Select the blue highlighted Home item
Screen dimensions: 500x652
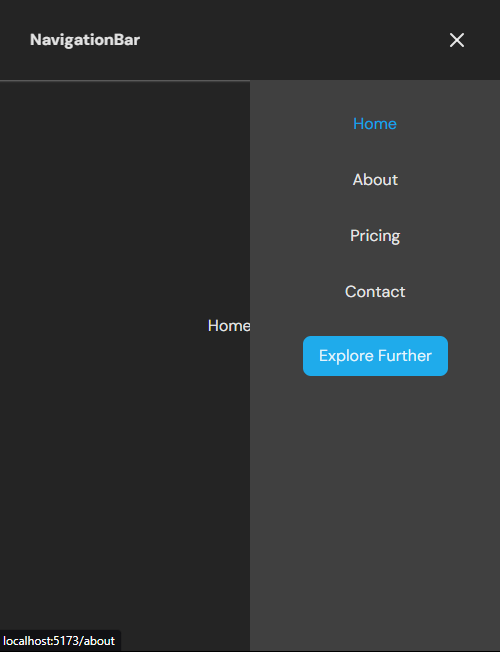pyautogui.click(x=375, y=123)
